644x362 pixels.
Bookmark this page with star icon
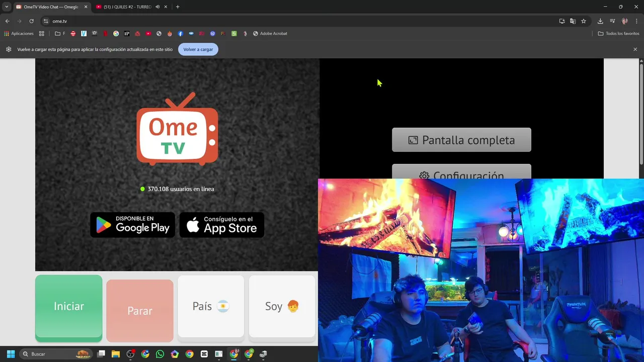[x=584, y=21]
